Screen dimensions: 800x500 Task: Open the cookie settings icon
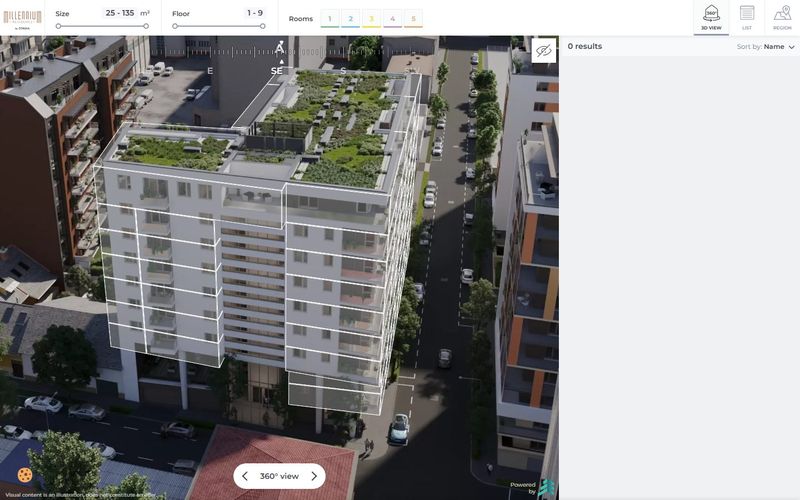click(x=24, y=475)
